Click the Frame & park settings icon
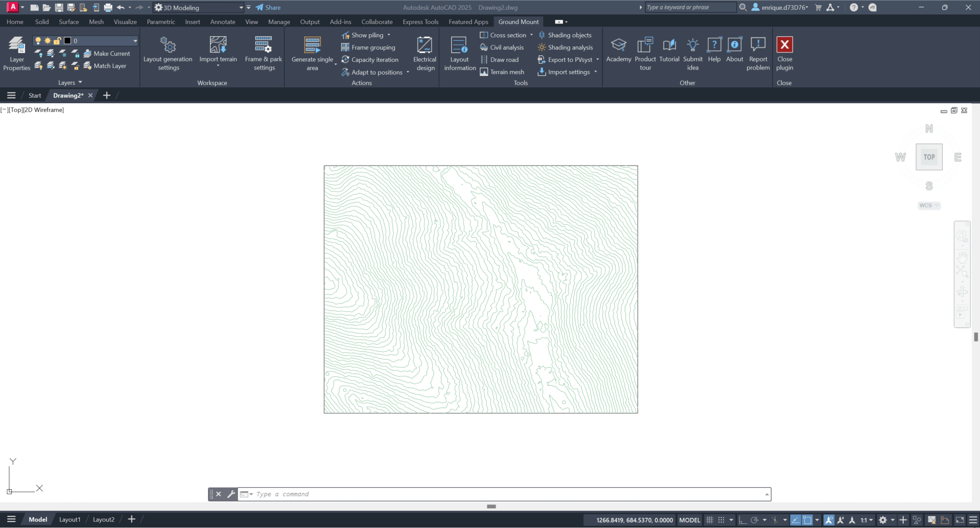The image size is (980, 528). point(263,45)
